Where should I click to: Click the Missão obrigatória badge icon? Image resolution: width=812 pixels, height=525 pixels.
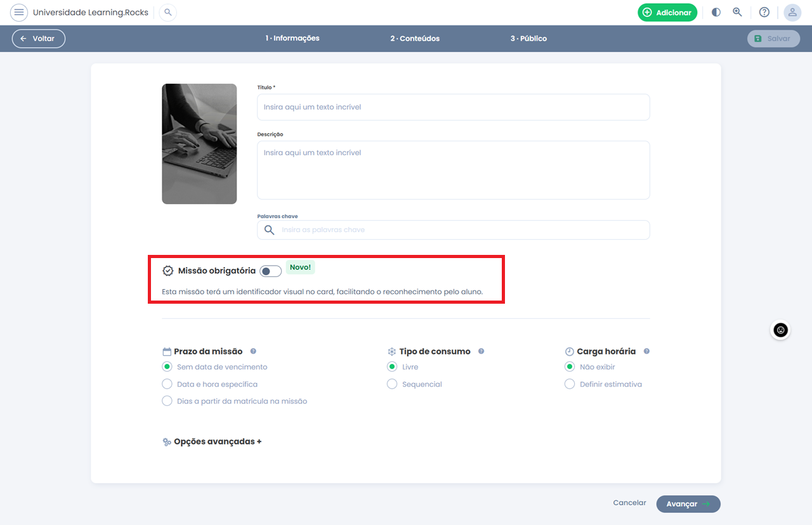click(x=168, y=271)
